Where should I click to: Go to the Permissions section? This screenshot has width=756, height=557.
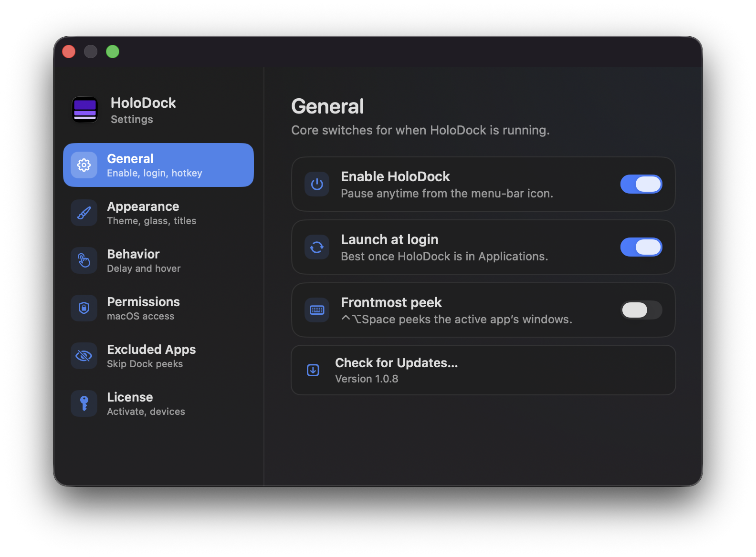[158, 308]
